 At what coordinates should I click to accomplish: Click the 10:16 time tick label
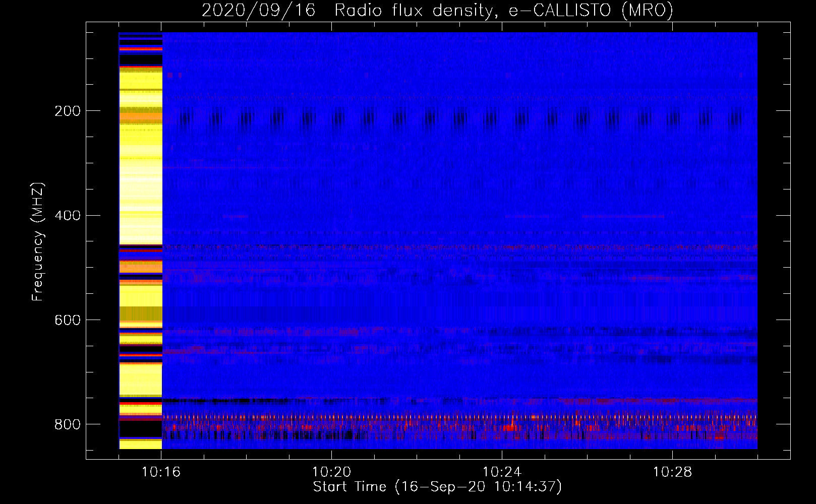click(161, 472)
